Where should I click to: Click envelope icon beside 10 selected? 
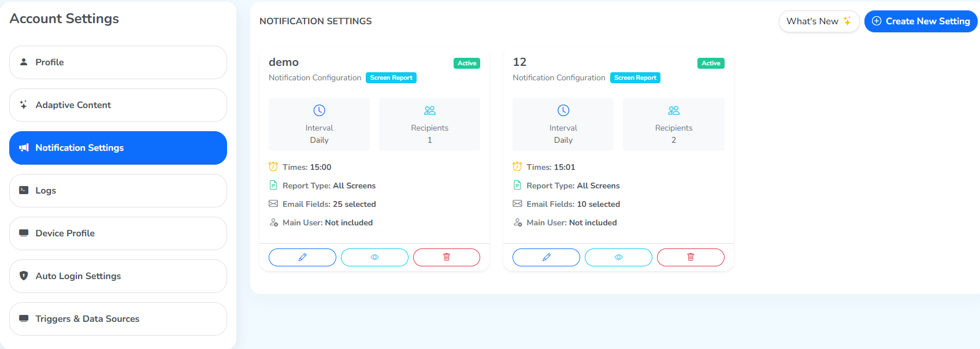517,203
